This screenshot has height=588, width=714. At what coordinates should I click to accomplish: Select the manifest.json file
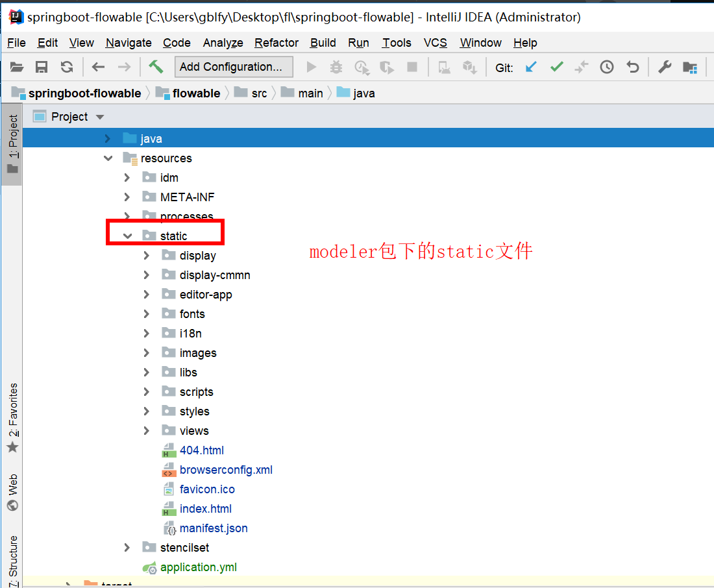(x=214, y=528)
